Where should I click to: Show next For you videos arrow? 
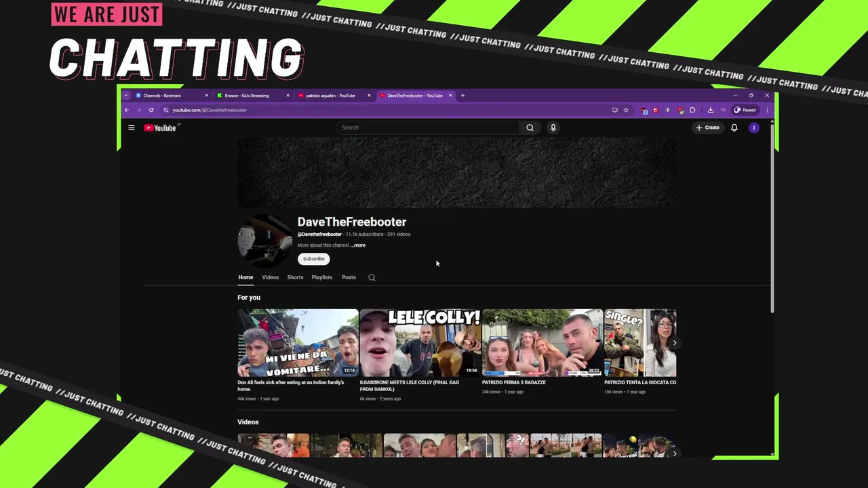674,343
